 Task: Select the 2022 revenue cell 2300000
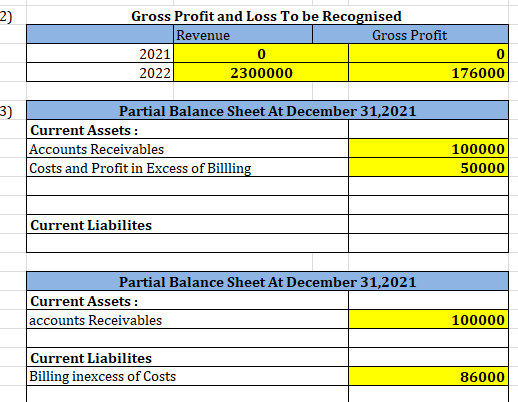(x=261, y=73)
